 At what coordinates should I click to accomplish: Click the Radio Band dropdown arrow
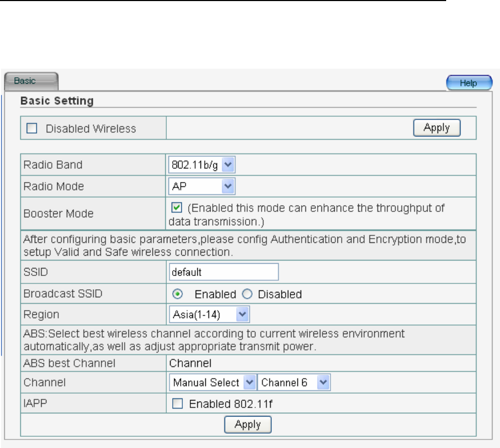point(228,165)
